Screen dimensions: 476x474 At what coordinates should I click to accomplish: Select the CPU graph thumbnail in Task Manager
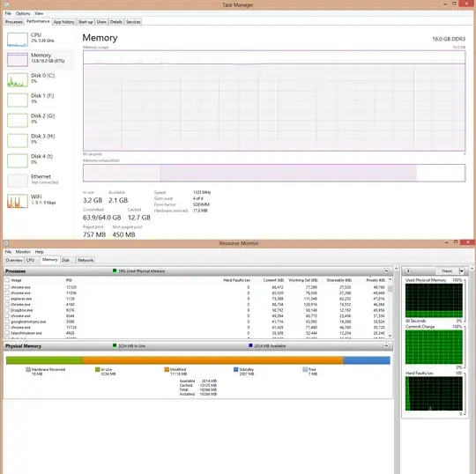(x=18, y=40)
